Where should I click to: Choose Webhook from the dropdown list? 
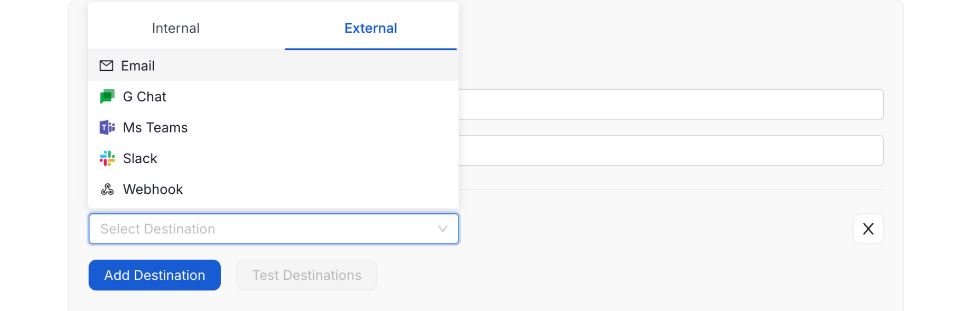pyautogui.click(x=153, y=189)
